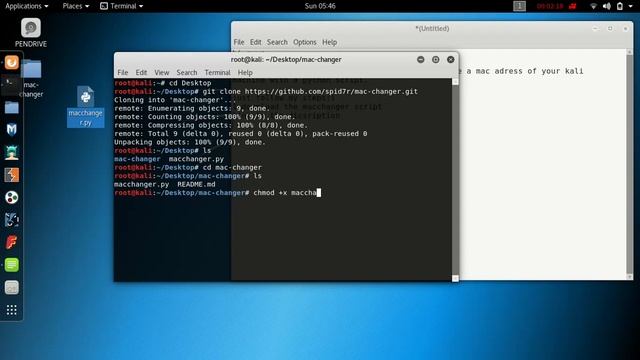Open the terminal View menu
The image size is (640, 360).
point(162,73)
